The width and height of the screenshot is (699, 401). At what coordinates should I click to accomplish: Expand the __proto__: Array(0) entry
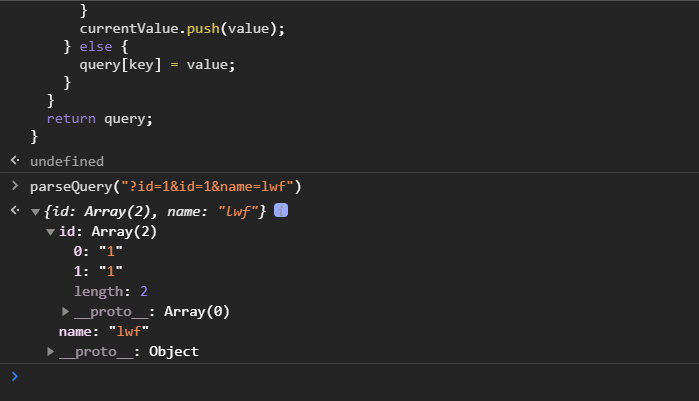(x=66, y=312)
